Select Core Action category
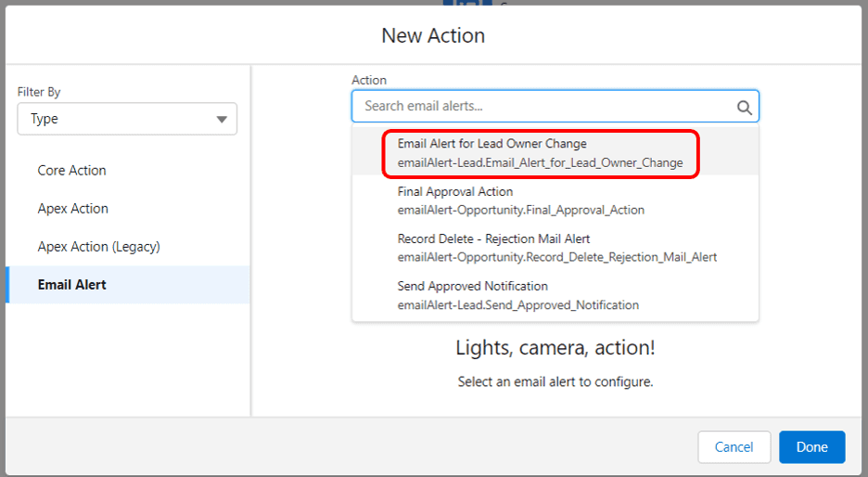The height and width of the screenshot is (477, 868). click(72, 171)
